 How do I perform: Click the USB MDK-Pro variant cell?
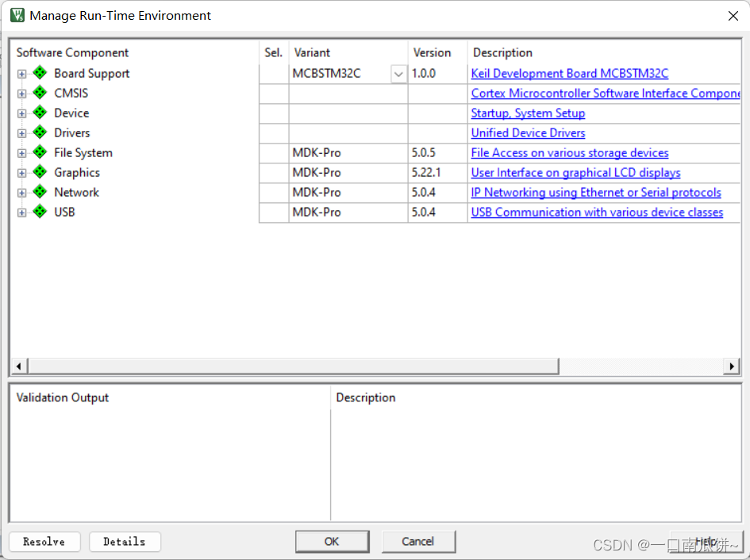point(348,213)
